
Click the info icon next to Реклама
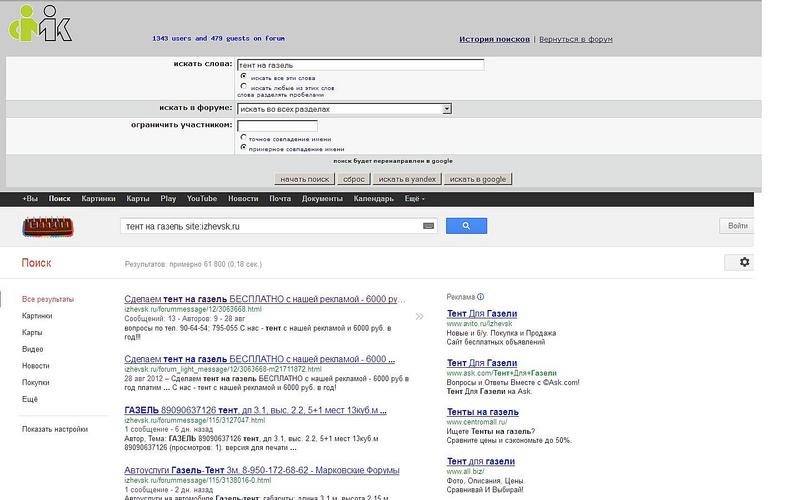click(x=481, y=297)
